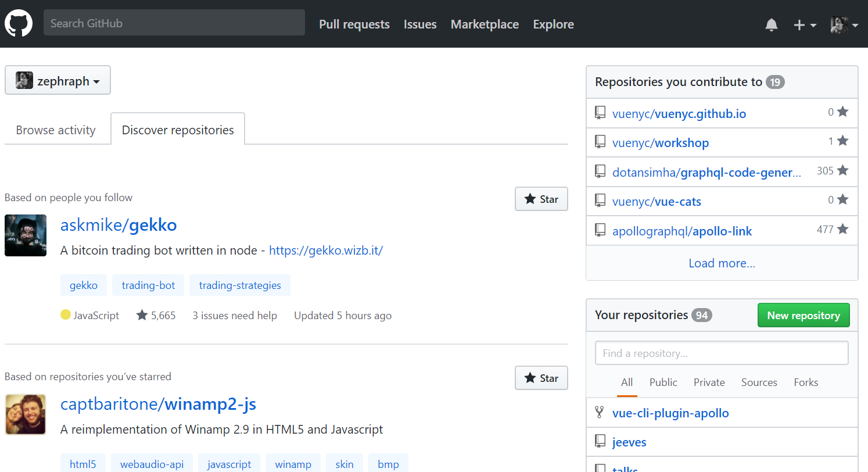Switch to the Browse activity tab
This screenshot has height=472, width=868.
pos(56,130)
